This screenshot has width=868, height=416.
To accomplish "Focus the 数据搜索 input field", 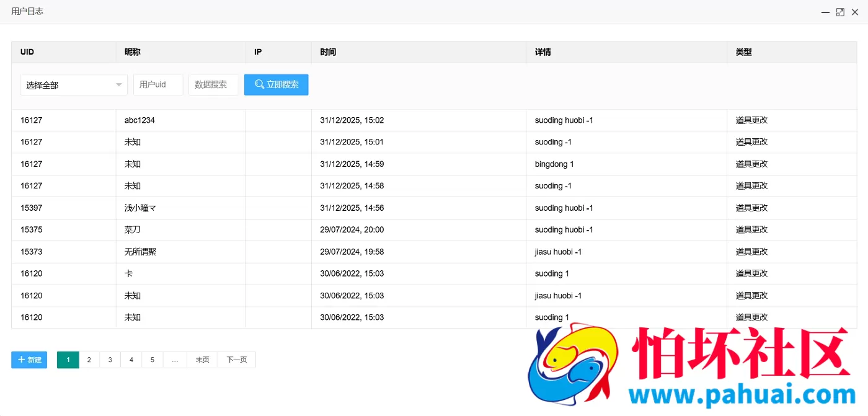I will pyautogui.click(x=213, y=85).
